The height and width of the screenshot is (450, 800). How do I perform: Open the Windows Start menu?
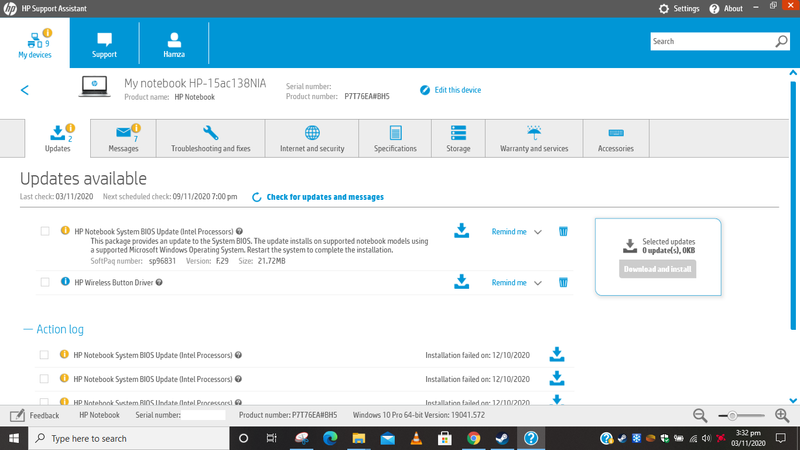point(14,438)
